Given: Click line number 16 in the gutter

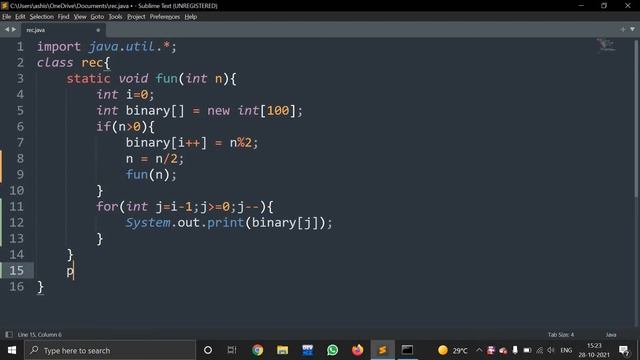Looking at the screenshot, I should tap(16, 287).
